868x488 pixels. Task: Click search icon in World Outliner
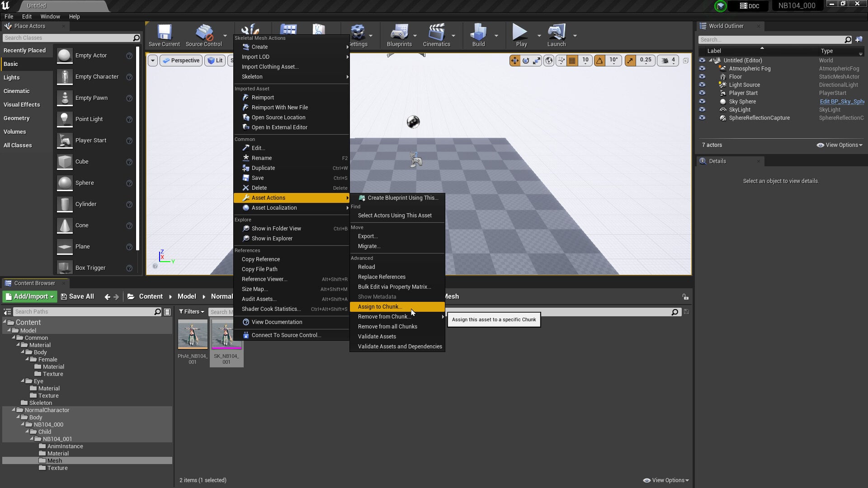848,40
